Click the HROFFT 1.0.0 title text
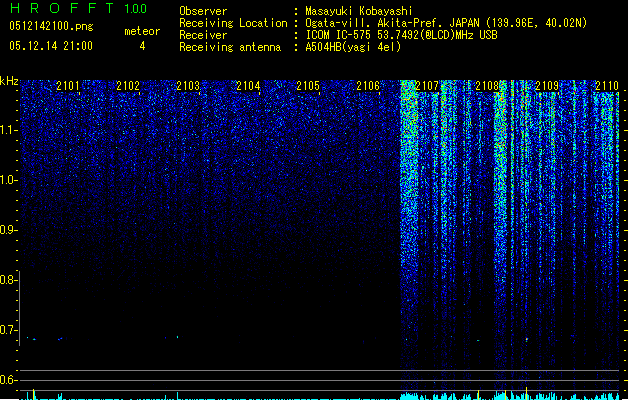 [78, 8]
